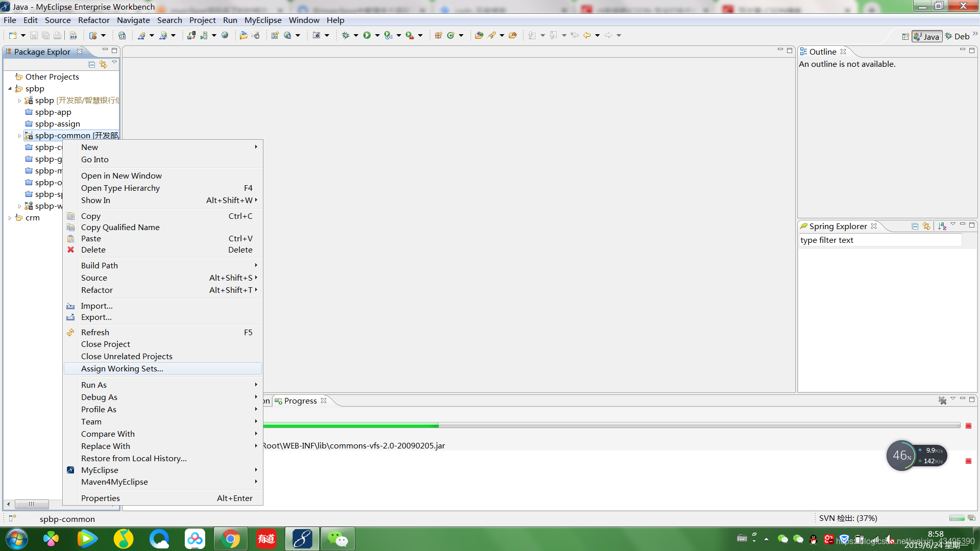Click Remove All Finished Operations icon in Progress
The width and height of the screenshot is (980, 551).
pos(942,400)
